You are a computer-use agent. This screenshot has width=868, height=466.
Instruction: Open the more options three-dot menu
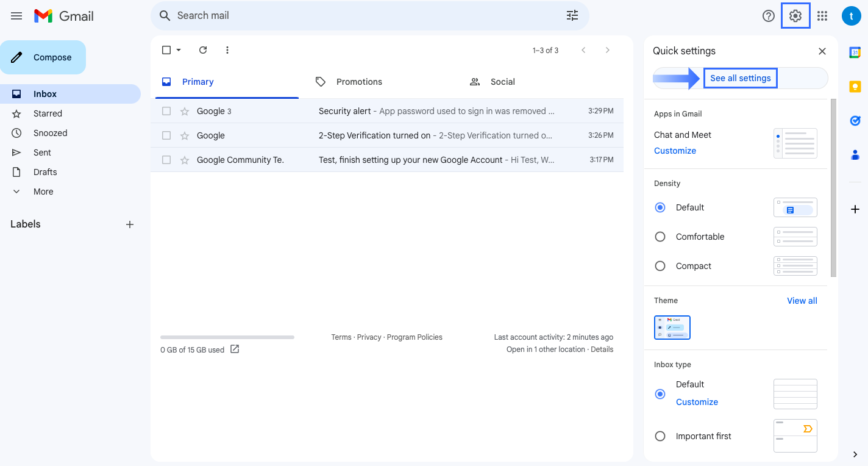click(227, 50)
